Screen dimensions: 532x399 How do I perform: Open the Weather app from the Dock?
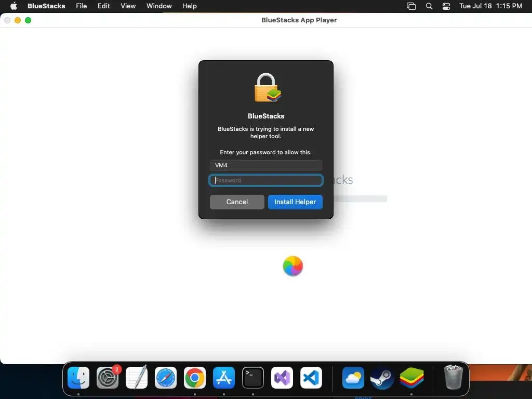click(x=353, y=378)
